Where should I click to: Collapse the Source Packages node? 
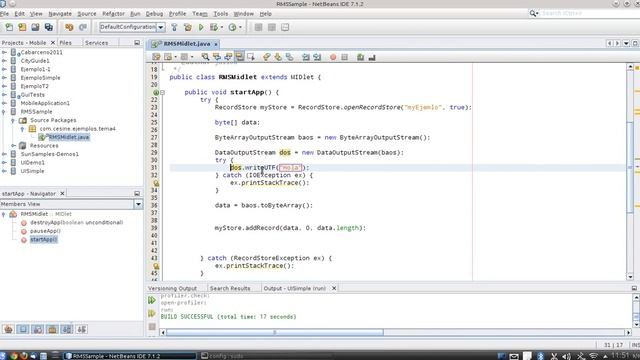(x=13, y=120)
